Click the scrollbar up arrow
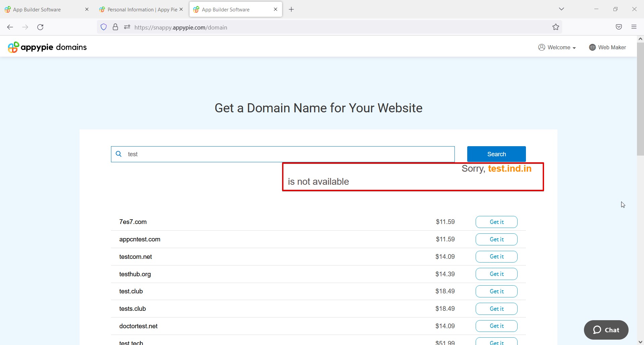The height and width of the screenshot is (345, 644). (x=640, y=39)
